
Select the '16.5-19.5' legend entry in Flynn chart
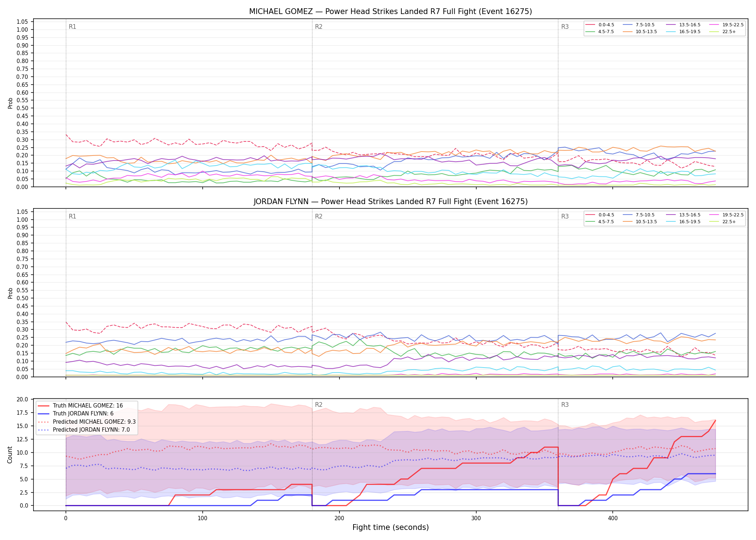(683, 222)
